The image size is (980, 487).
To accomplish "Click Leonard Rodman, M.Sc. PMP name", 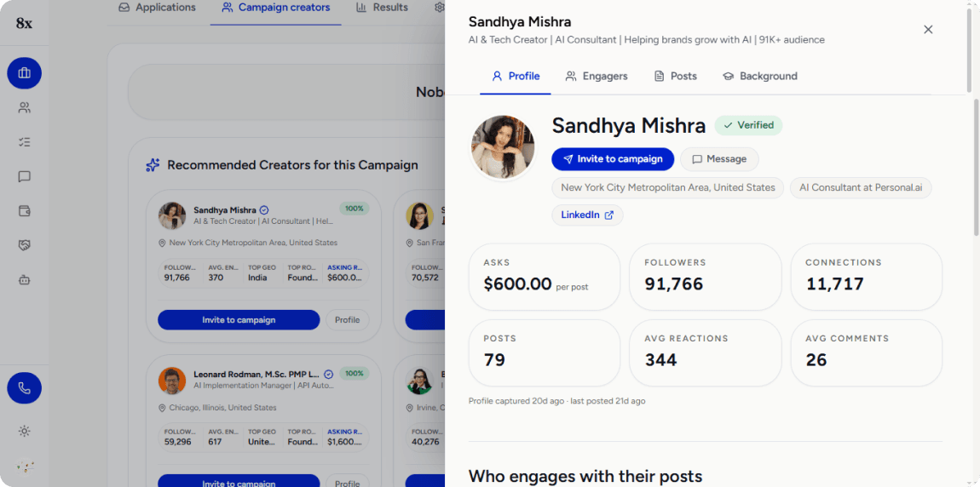I will pos(257,375).
